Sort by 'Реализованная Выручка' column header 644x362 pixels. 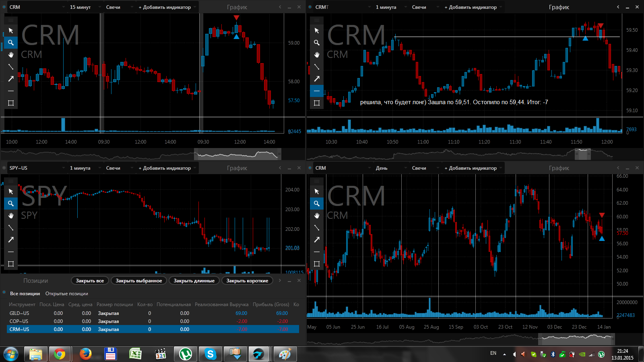click(221, 304)
